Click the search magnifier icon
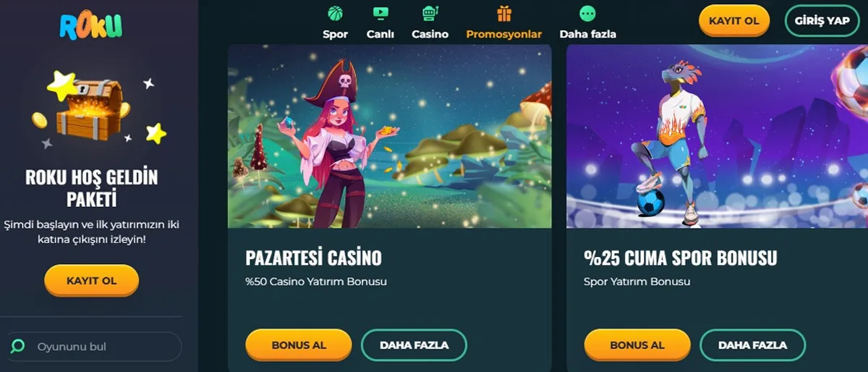The image size is (868, 372). point(19,347)
